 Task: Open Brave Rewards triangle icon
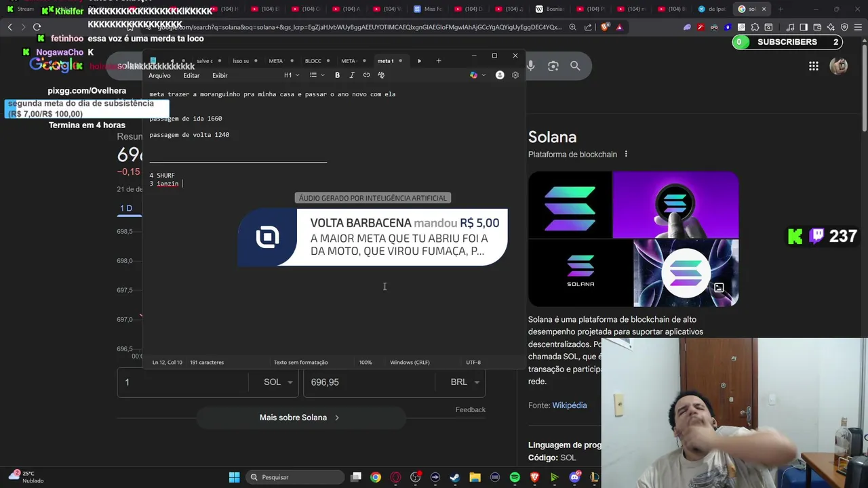pyautogui.click(x=619, y=27)
